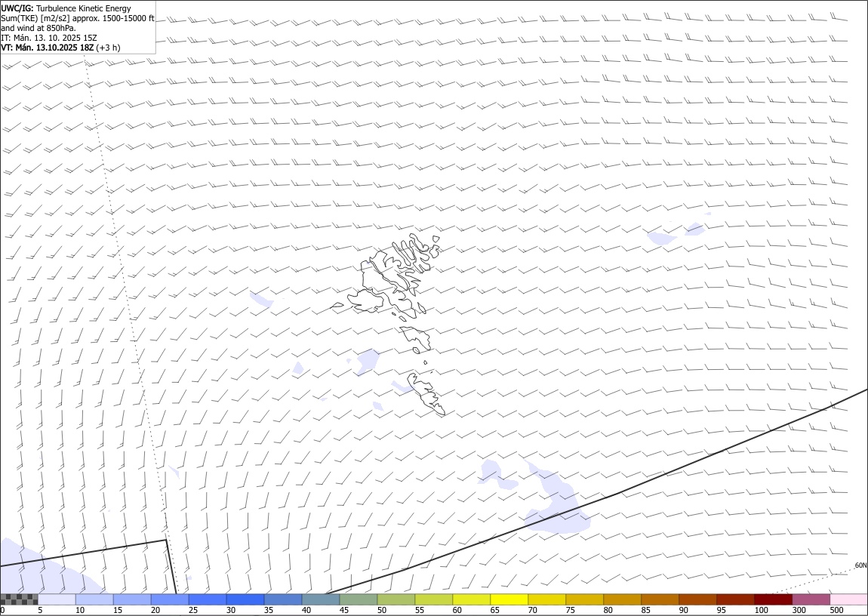Click the '25' scale value
868x616 pixels.
pyautogui.click(x=192, y=610)
